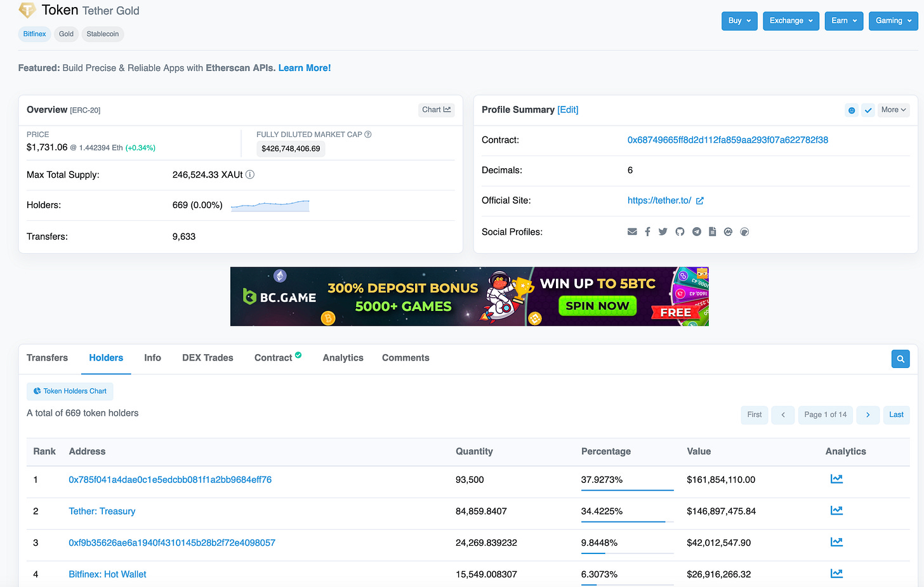Click the Bitfinex tag
Image resolution: width=924 pixels, height=587 pixels.
pos(34,34)
